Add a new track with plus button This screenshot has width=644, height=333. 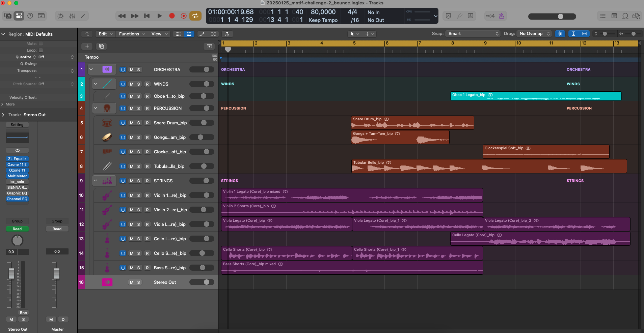[87, 46]
